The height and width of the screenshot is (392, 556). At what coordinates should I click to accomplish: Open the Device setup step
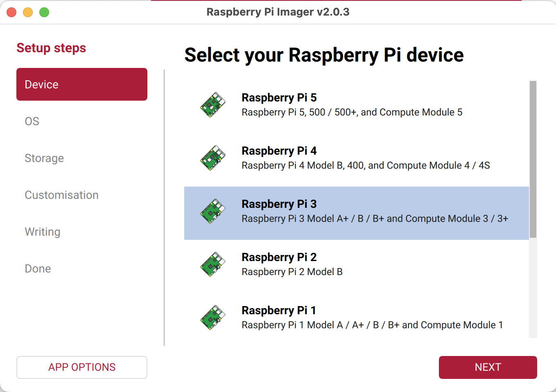coord(82,84)
